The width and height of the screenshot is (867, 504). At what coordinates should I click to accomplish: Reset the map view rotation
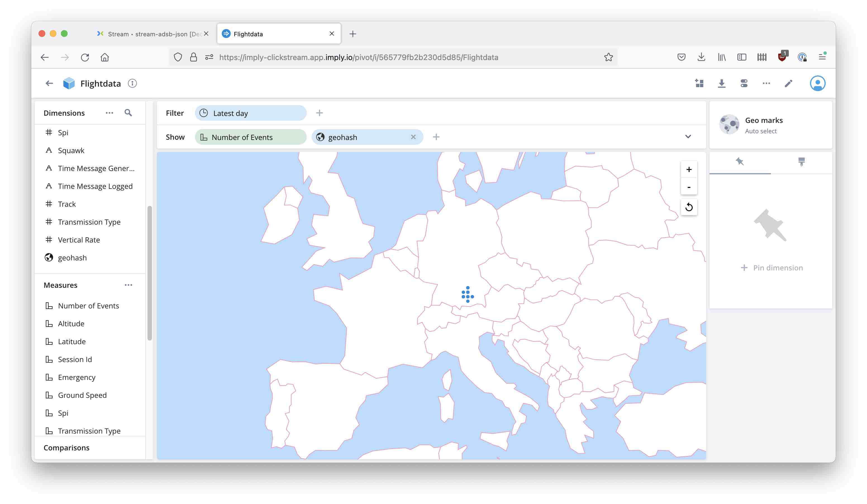[689, 207]
